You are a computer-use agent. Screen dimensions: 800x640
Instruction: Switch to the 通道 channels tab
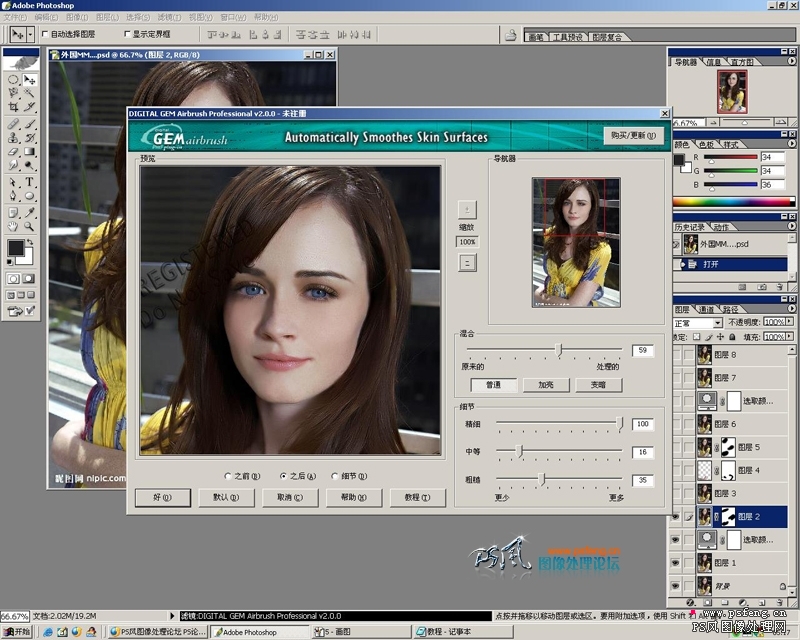tap(707, 309)
